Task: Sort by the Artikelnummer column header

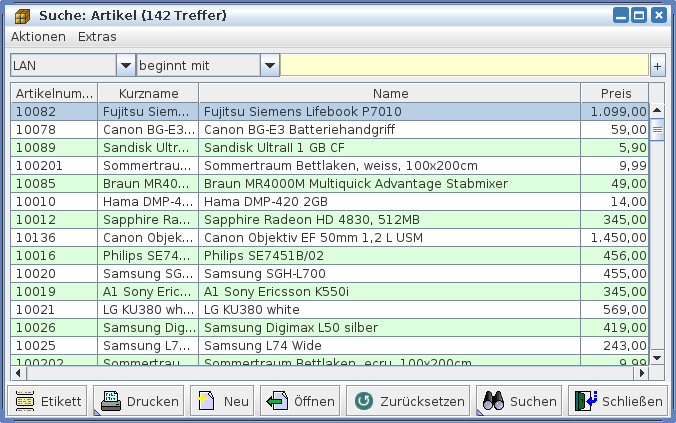Action: 54,92
